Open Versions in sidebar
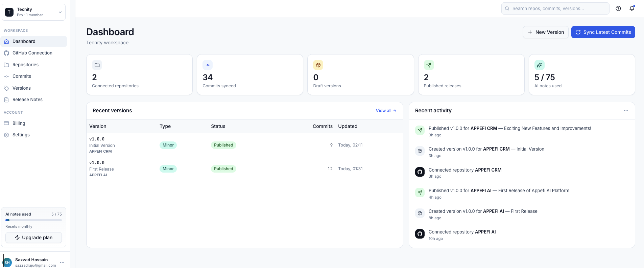Viewport: 644px width, 268px height. coord(34,88)
